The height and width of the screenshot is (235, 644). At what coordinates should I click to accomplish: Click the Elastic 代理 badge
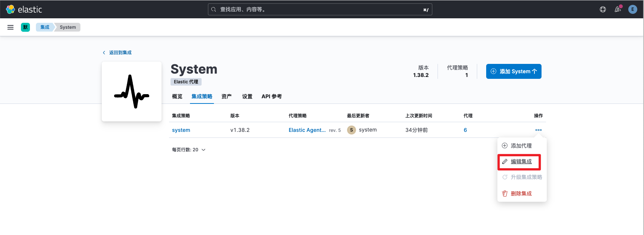(x=186, y=82)
